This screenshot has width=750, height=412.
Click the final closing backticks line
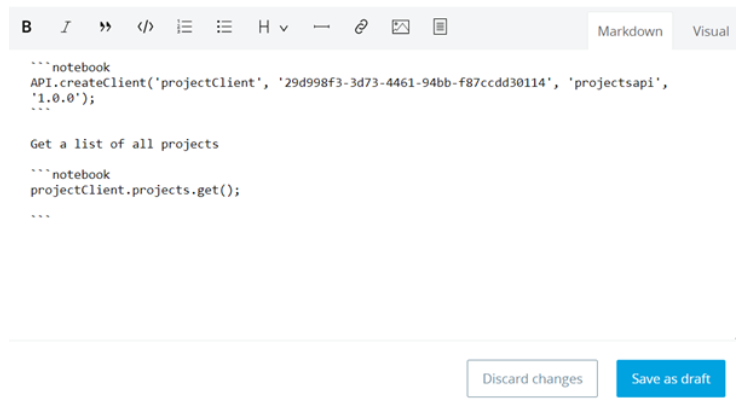[41, 213]
